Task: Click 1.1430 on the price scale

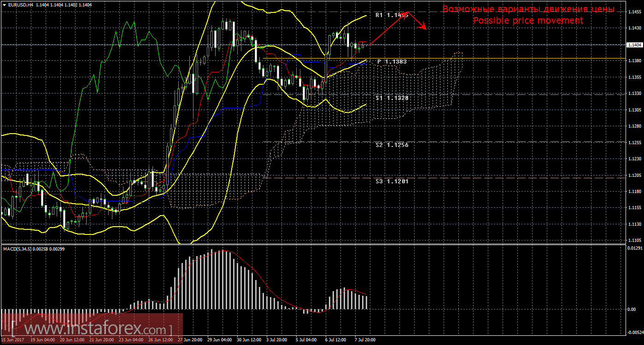Action: [635, 29]
